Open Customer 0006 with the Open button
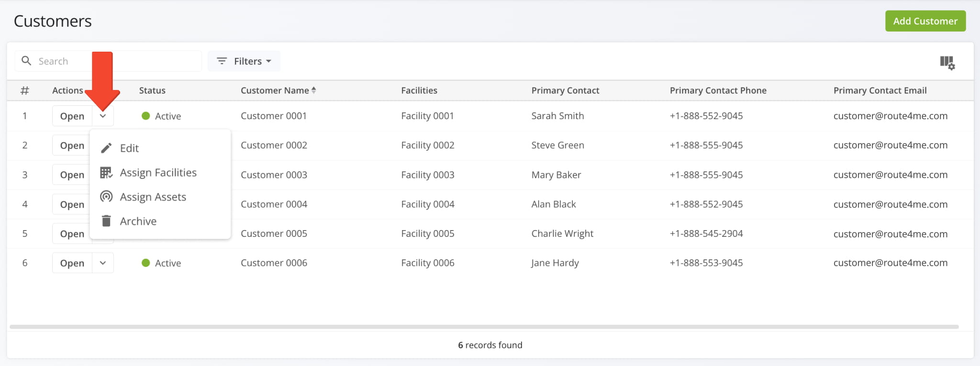This screenshot has width=980, height=366. tap(72, 263)
